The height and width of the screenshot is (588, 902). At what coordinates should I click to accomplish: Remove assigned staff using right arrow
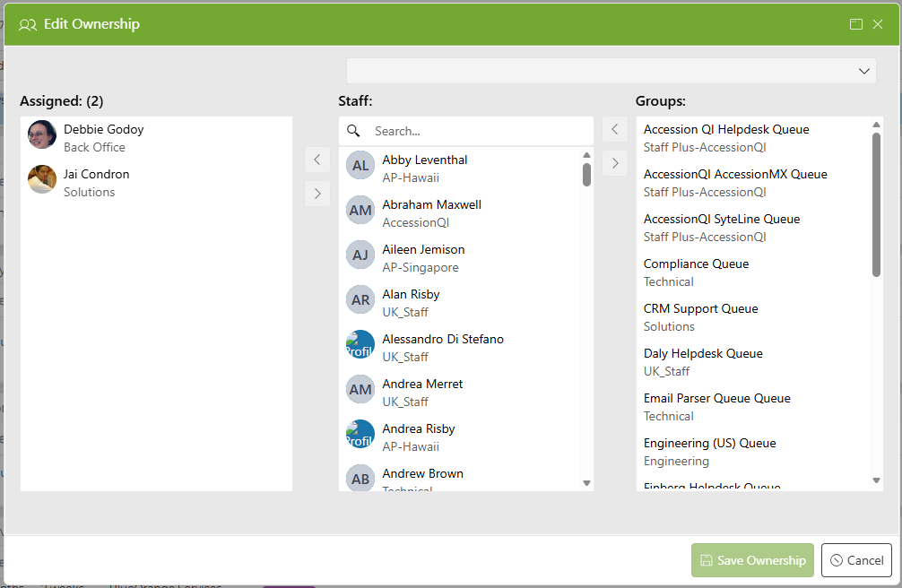317,194
